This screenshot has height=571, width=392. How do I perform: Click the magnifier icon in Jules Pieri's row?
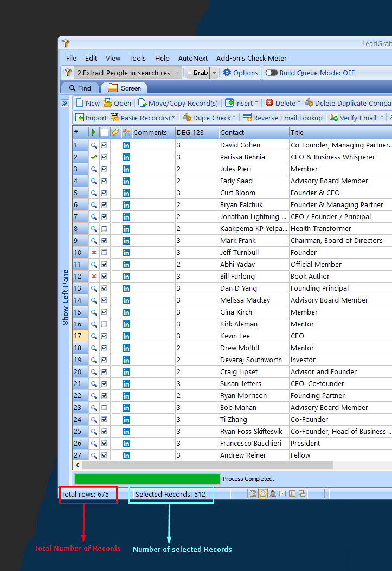pyautogui.click(x=94, y=169)
